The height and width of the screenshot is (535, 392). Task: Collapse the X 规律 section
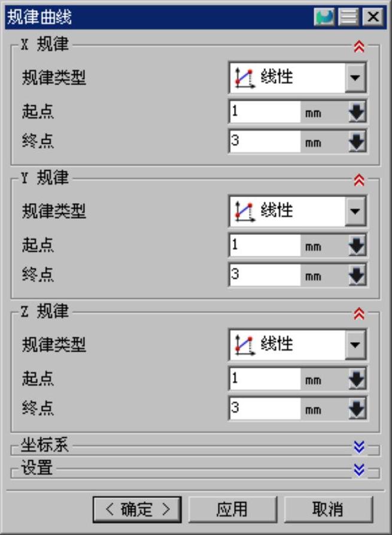click(359, 46)
